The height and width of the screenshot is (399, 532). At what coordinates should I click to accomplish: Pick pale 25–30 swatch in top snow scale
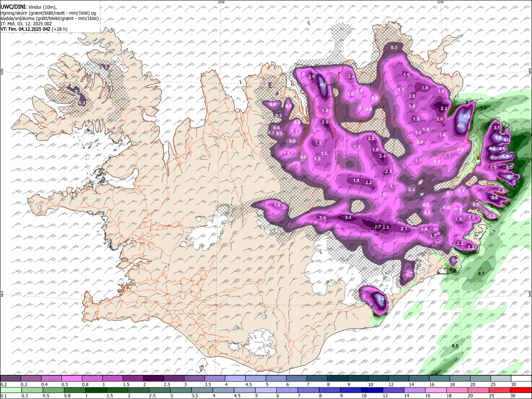coord(500,379)
